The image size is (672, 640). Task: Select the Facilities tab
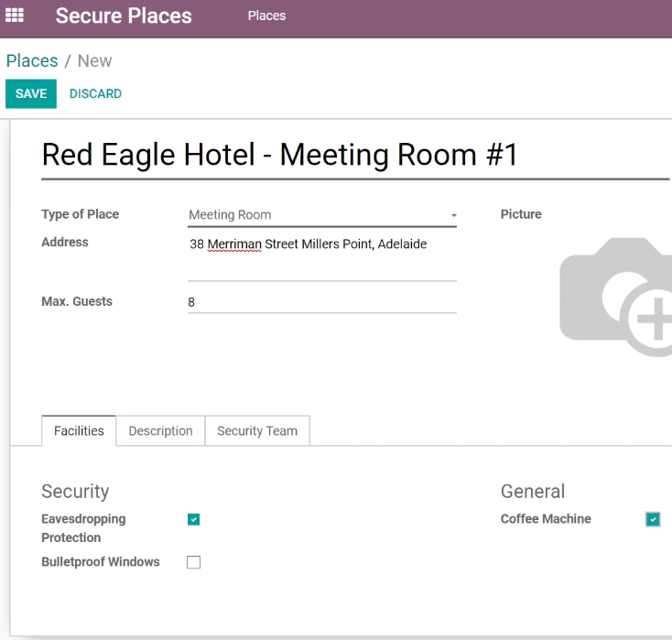click(79, 431)
